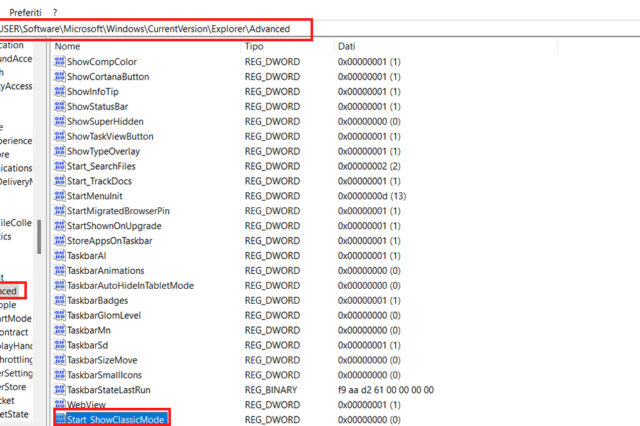Click the ShowSuperHidden value icon
The height and width of the screenshot is (426, 640).
pyautogui.click(x=60, y=121)
